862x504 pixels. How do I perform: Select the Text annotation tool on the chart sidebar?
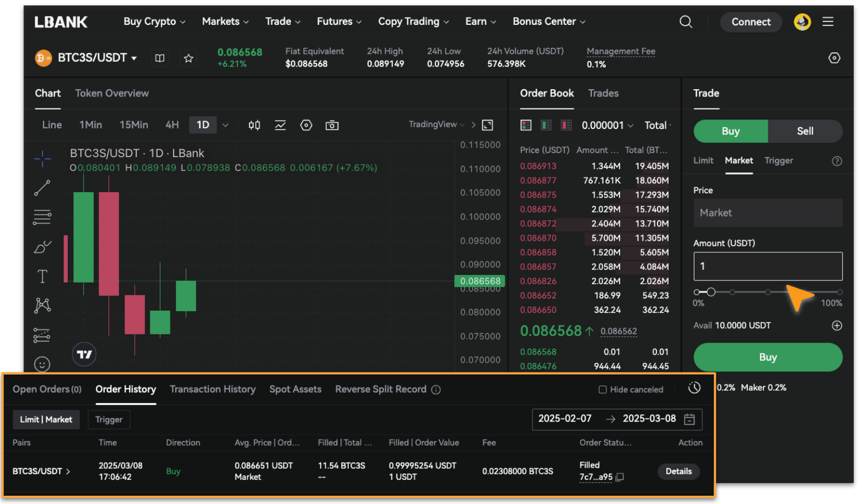tap(42, 277)
